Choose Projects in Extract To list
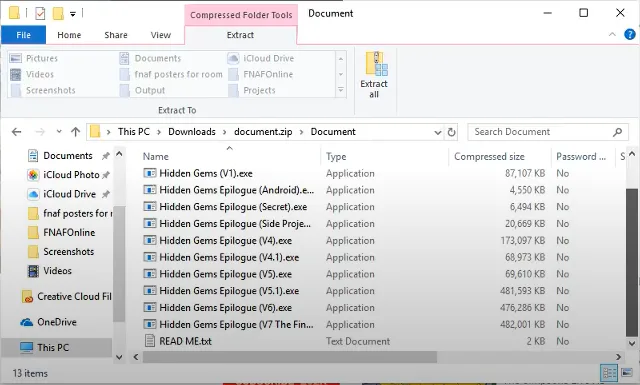 (252, 90)
